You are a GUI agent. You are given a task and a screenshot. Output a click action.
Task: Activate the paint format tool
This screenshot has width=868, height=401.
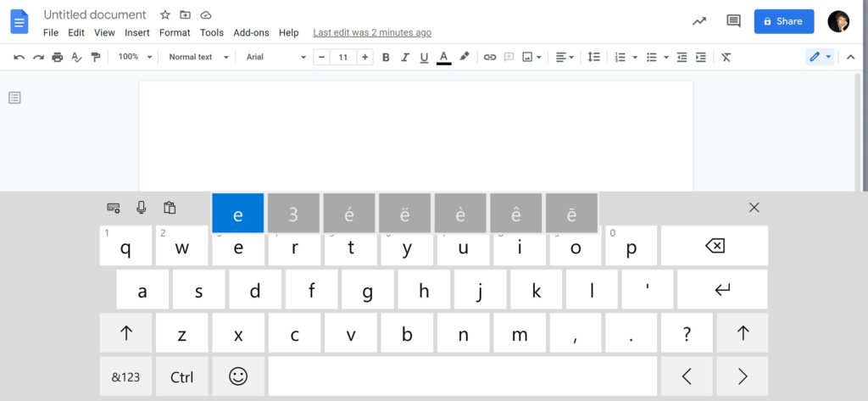coord(95,57)
